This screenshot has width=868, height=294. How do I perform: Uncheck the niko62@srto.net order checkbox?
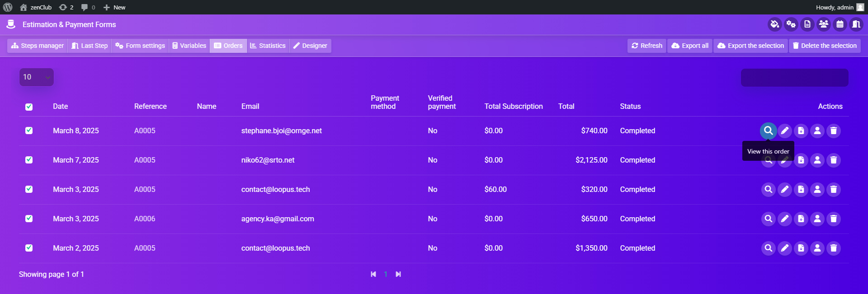(x=29, y=160)
